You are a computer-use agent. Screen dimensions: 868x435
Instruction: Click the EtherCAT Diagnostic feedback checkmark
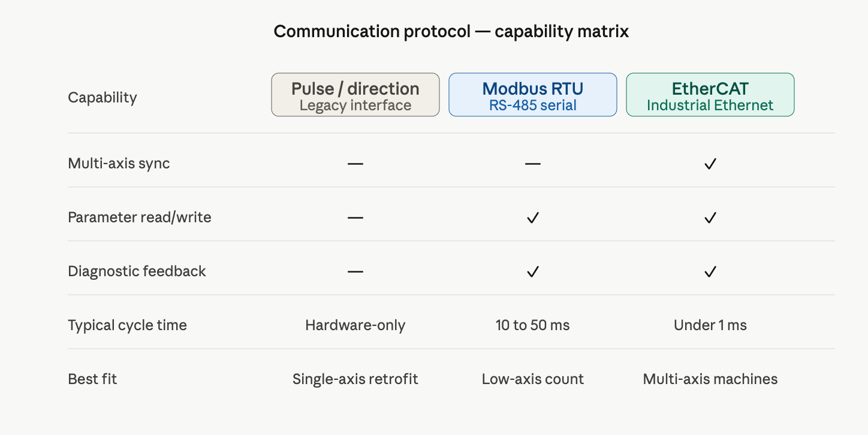tap(710, 271)
